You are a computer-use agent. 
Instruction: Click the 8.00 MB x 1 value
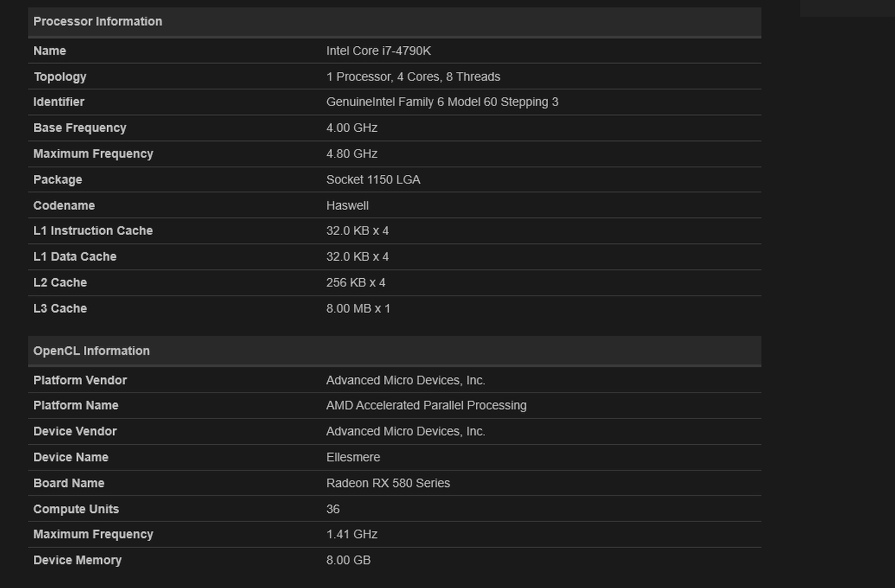[x=358, y=309]
